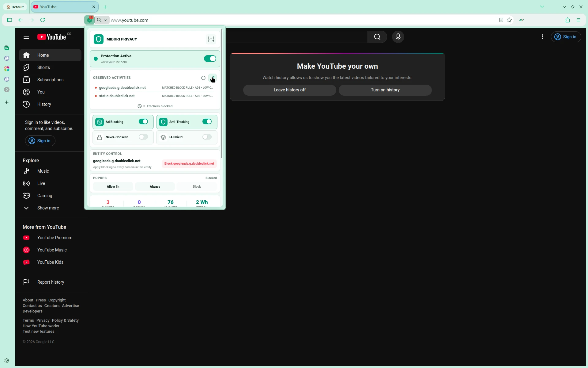Viewport: 588px width, 368px height.
Task: Open YouTube Kids
Action: [x=50, y=262]
